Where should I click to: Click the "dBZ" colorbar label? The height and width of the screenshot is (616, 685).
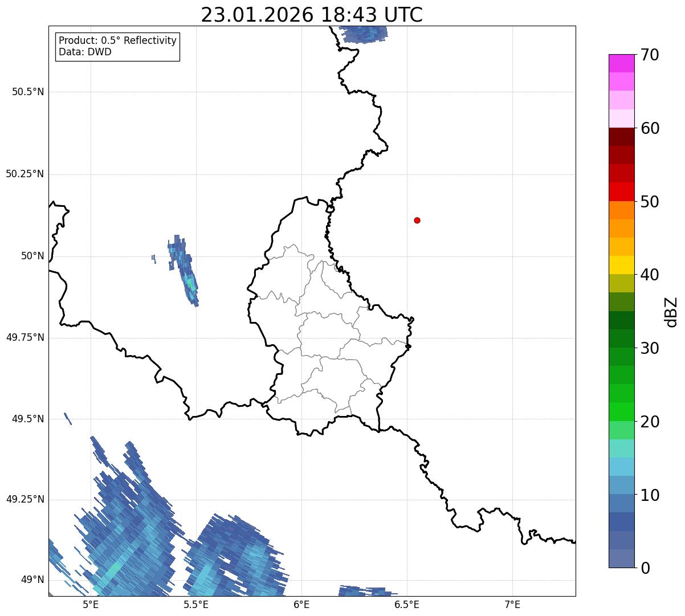point(671,312)
